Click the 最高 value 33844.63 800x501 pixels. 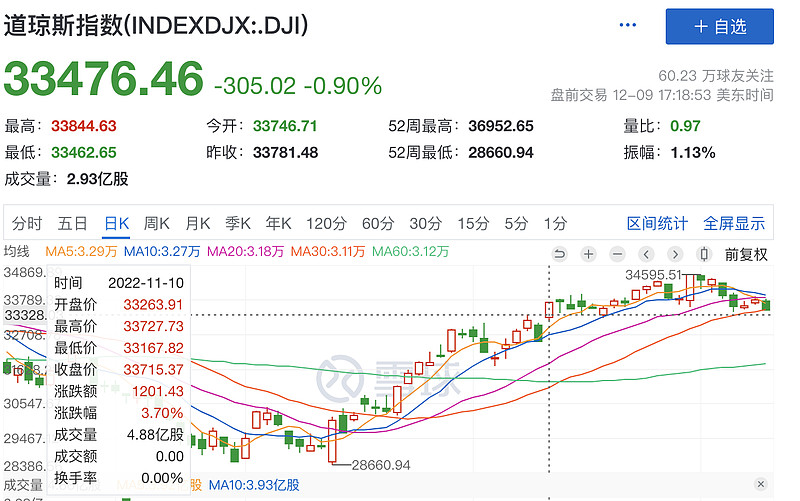pyautogui.click(x=84, y=126)
